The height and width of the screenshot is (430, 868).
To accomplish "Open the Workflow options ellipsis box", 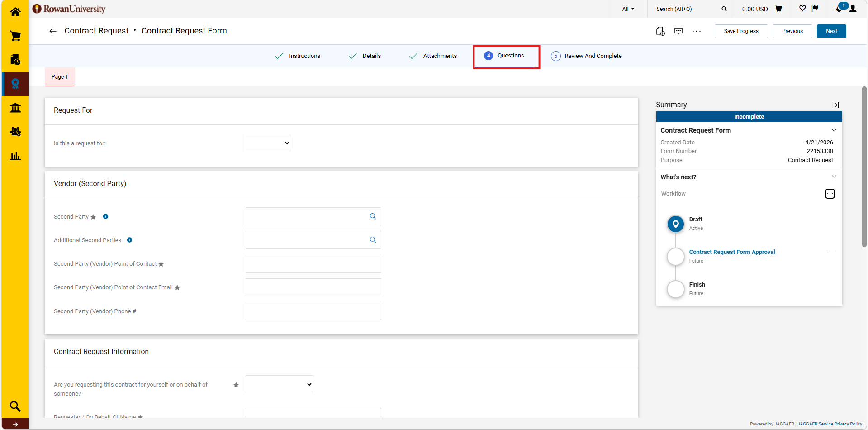I will coord(830,194).
